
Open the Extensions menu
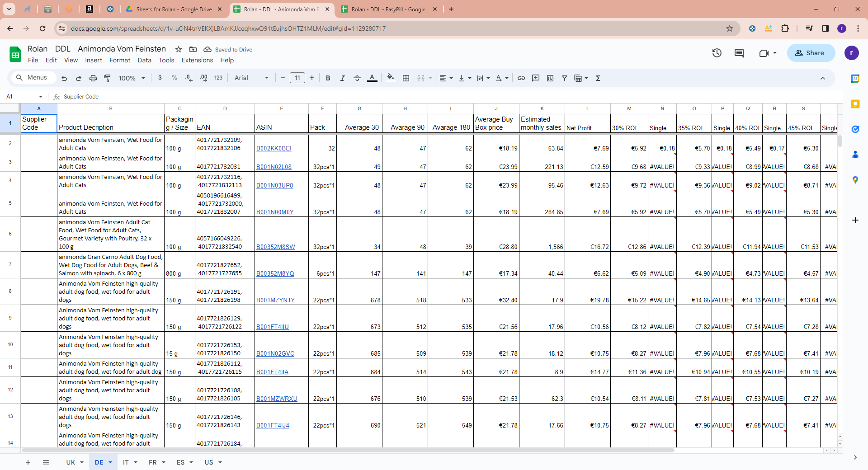point(197,60)
